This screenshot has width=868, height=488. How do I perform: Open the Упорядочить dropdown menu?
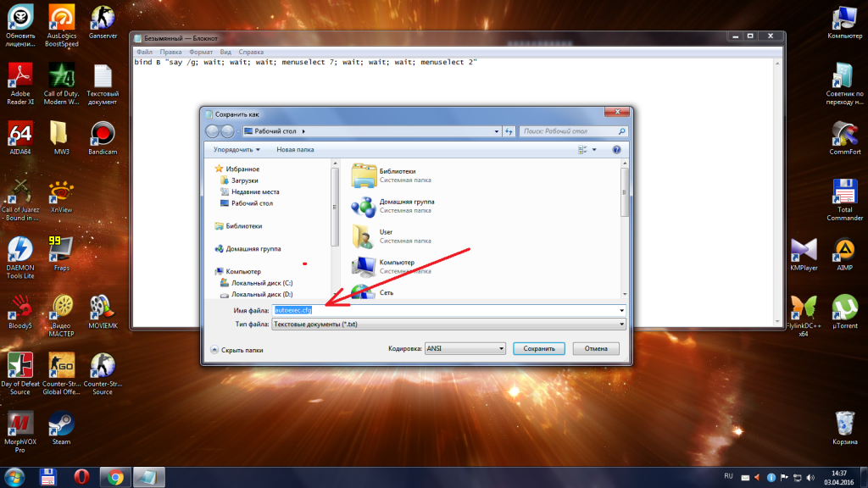point(236,149)
